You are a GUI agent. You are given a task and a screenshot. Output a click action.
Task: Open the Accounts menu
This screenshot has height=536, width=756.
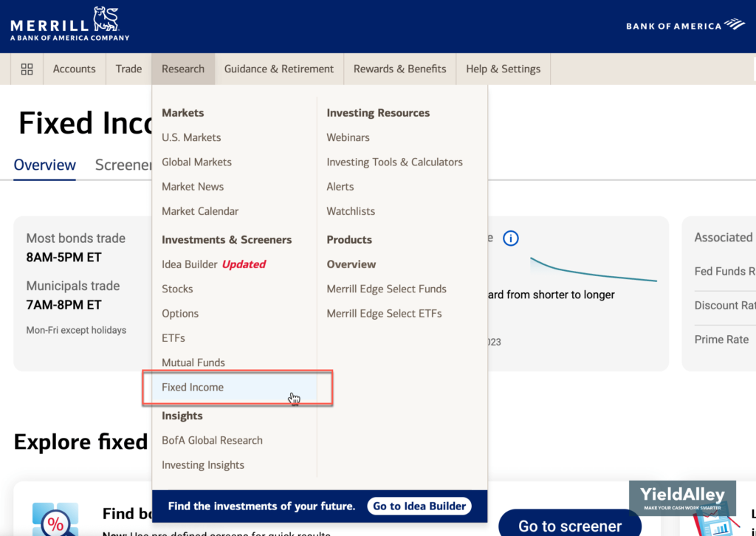[74, 69]
